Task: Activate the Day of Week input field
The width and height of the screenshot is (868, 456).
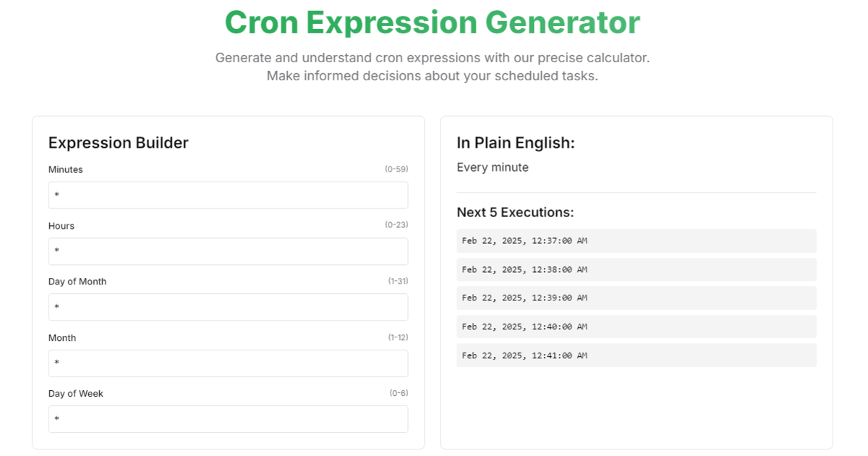Action: pos(228,419)
